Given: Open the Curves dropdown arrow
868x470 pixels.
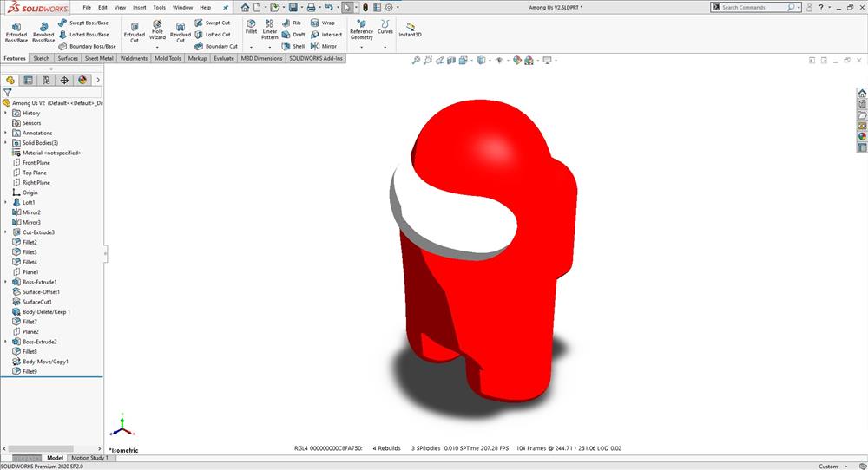Looking at the screenshot, I should pos(385,47).
